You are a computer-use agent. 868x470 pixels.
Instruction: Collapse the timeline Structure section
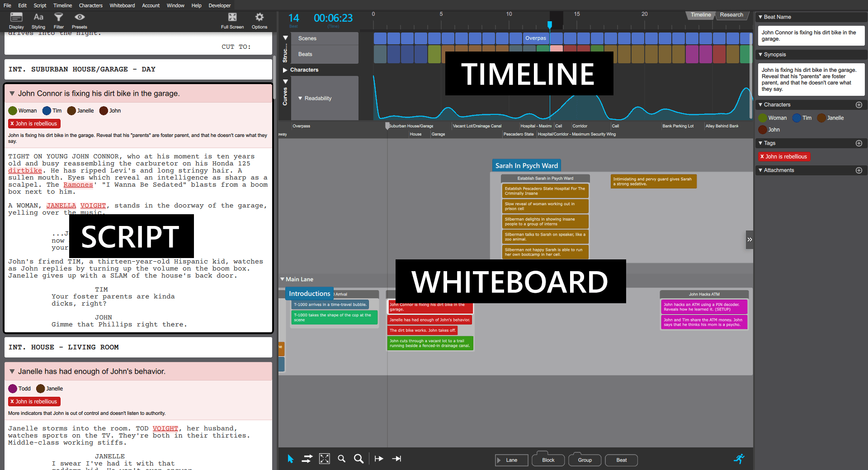point(285,38)
